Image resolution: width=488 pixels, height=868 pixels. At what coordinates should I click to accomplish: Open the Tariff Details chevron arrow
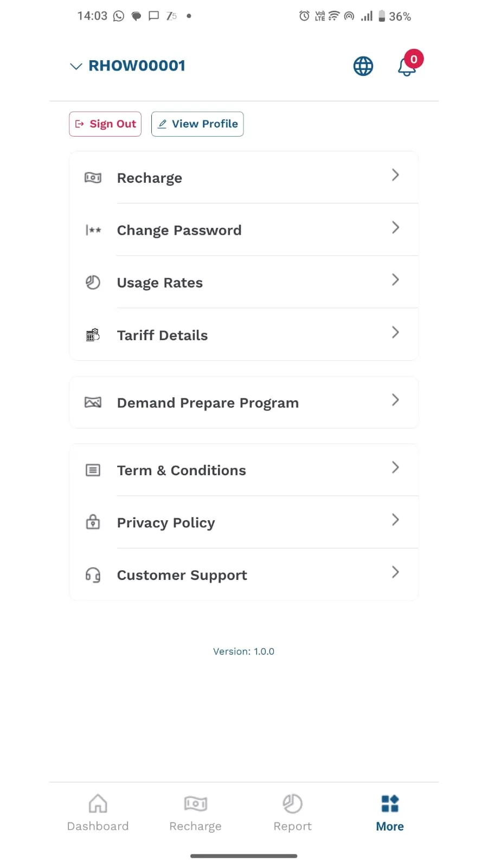pos(395,332)
